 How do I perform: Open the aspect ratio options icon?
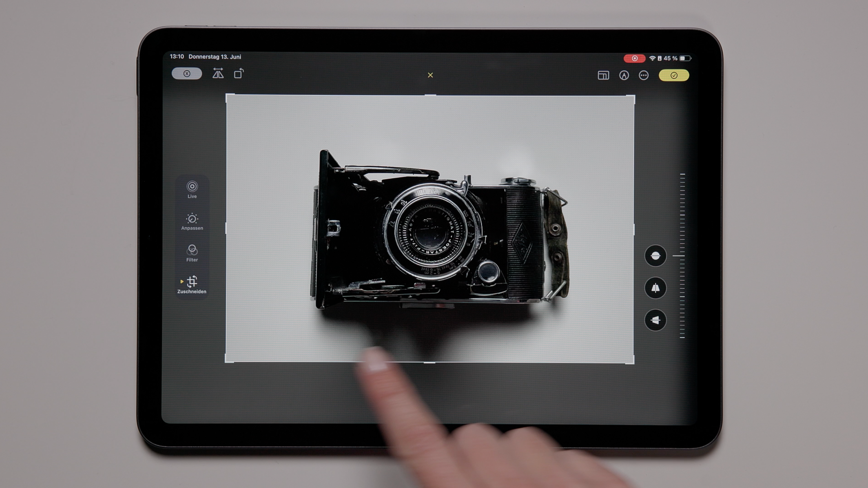tap(603, 75)
